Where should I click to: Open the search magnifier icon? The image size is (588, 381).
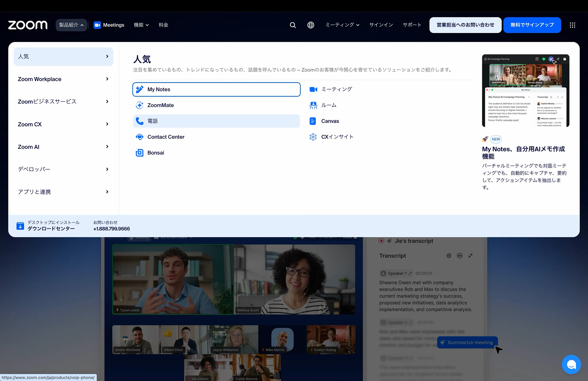click(293, 25)
